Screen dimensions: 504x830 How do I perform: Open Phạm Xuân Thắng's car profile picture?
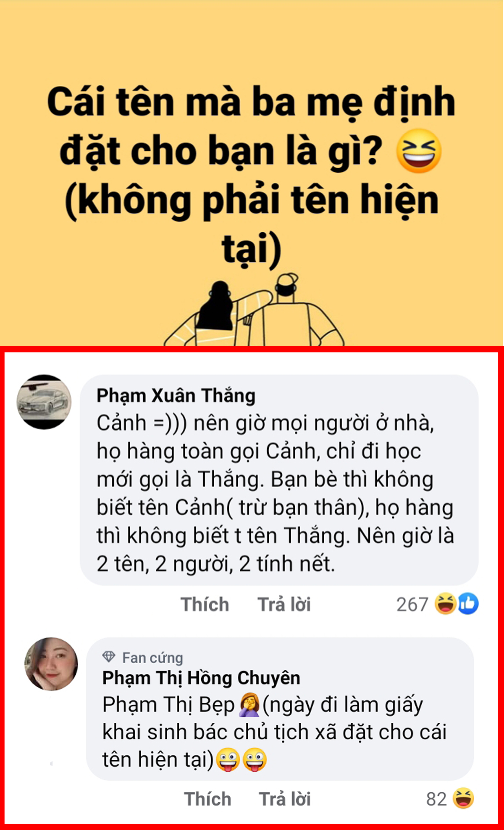(44, 402)
